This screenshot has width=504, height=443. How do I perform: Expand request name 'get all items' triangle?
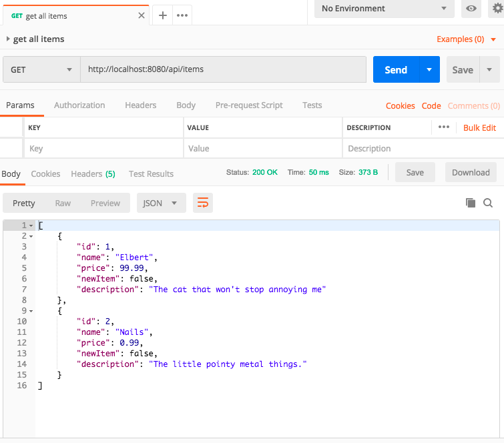point(8,39)
